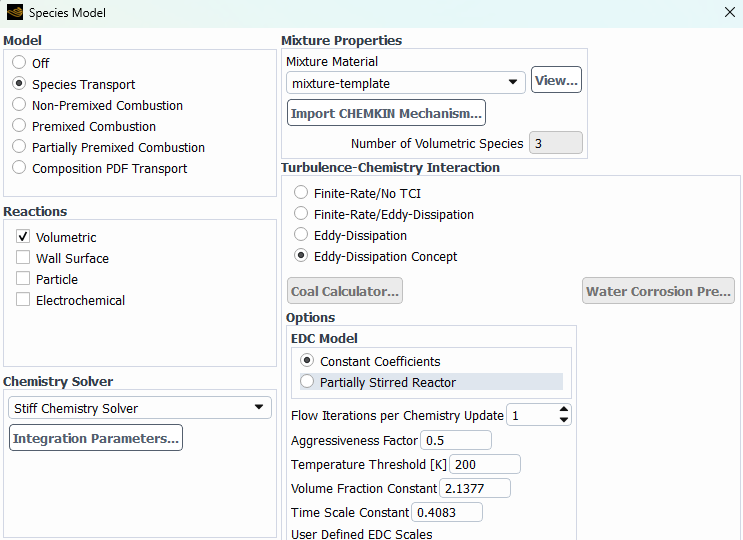Image resolution: width=743 pixels, height=540 pixels.
Task: Select the Off model radio button
Action: click(x=20, y=63)
